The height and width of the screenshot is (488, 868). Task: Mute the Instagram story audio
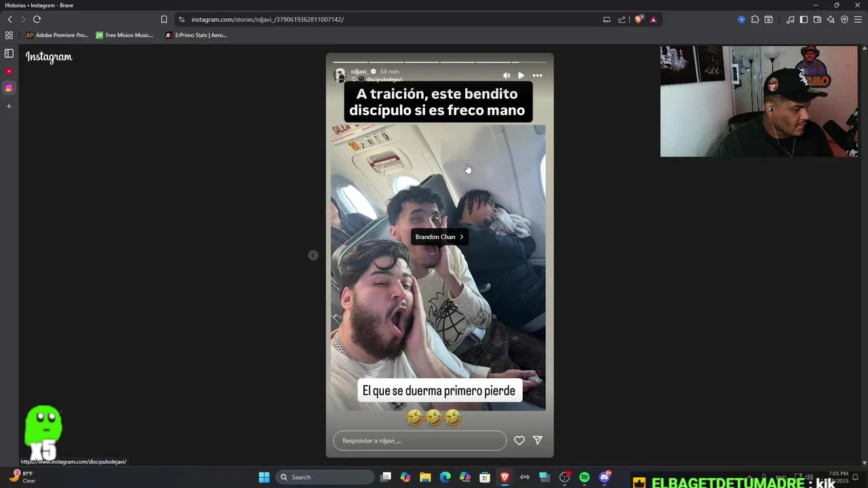(x=507, y=75)
